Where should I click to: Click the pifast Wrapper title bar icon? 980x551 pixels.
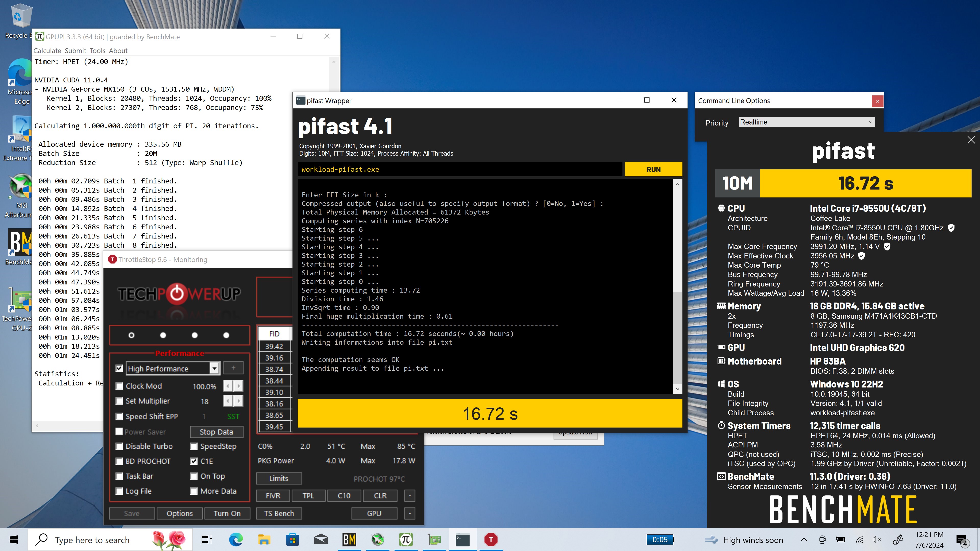(x=301, y=101)
